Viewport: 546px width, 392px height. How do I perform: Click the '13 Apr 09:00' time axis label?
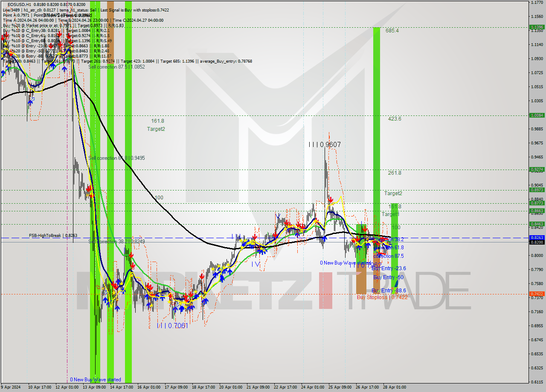[94, 387]
